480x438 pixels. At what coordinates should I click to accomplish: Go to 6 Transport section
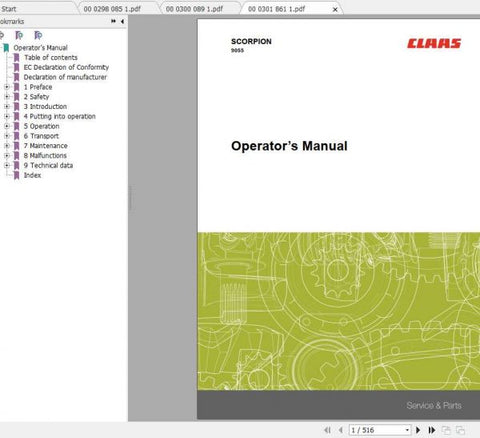click(x=41, y=136)
